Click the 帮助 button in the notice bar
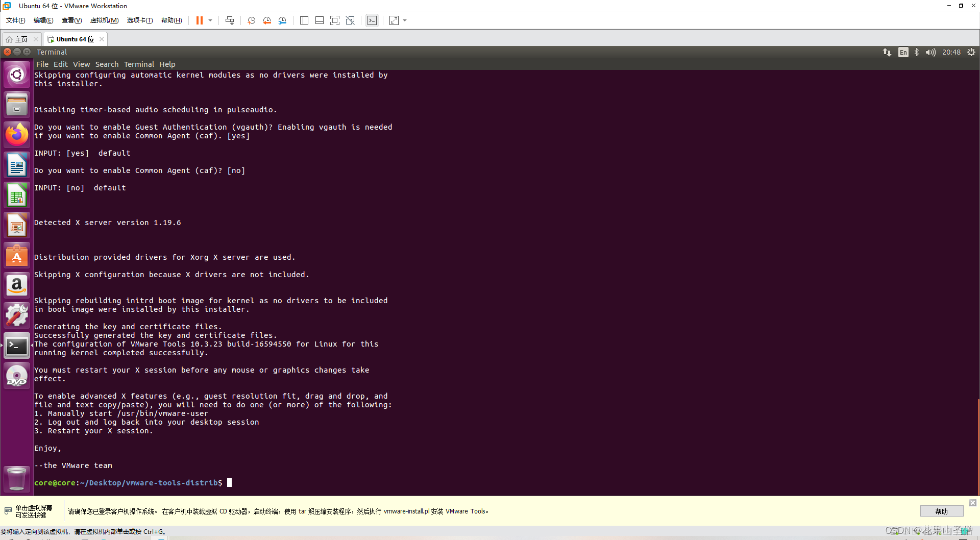Image resolution: width=980 pixels, height=540 pixels. (941, 511)
